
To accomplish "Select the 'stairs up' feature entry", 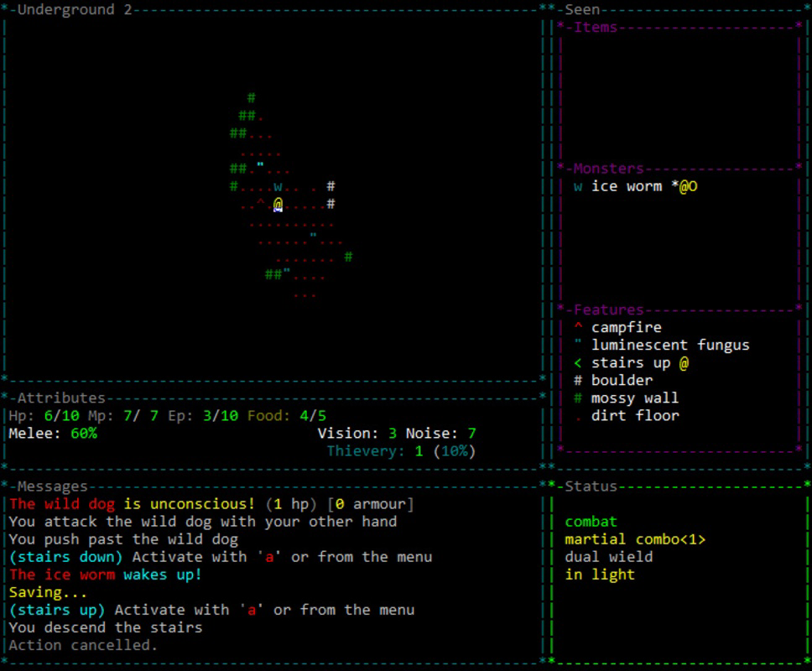I will pyautogui.click(x=631, y=363).
